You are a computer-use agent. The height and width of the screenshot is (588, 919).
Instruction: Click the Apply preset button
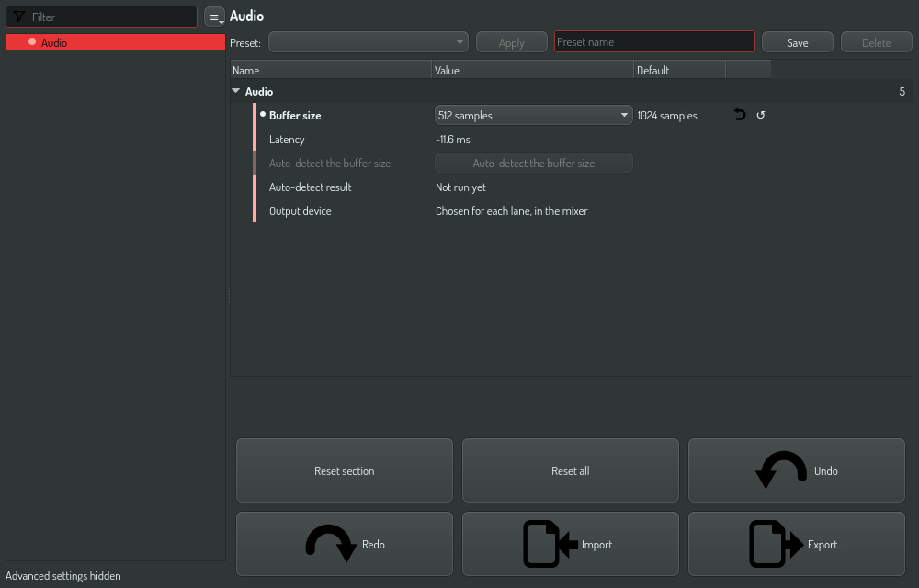tap(511, 42)
